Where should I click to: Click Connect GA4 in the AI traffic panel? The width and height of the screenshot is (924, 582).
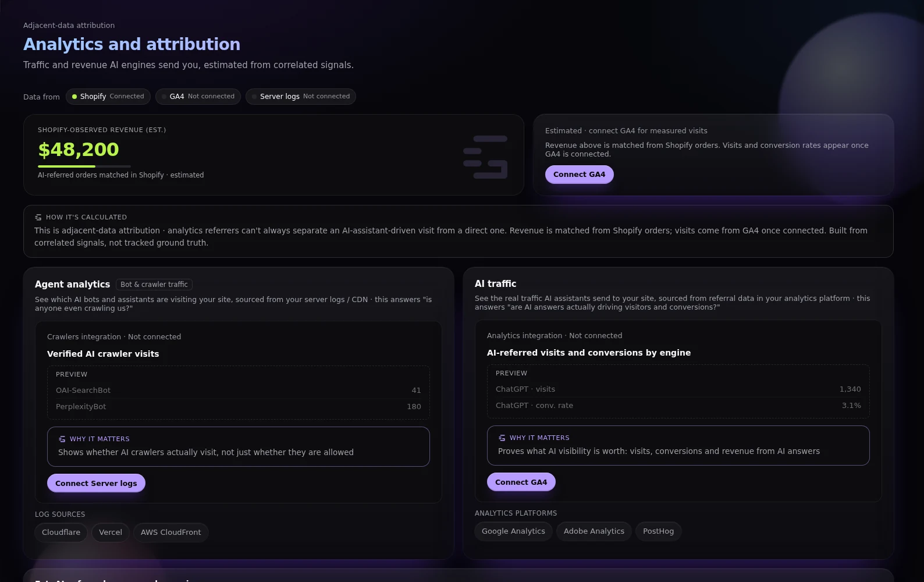pyautogui.click(x=521, y=482)
